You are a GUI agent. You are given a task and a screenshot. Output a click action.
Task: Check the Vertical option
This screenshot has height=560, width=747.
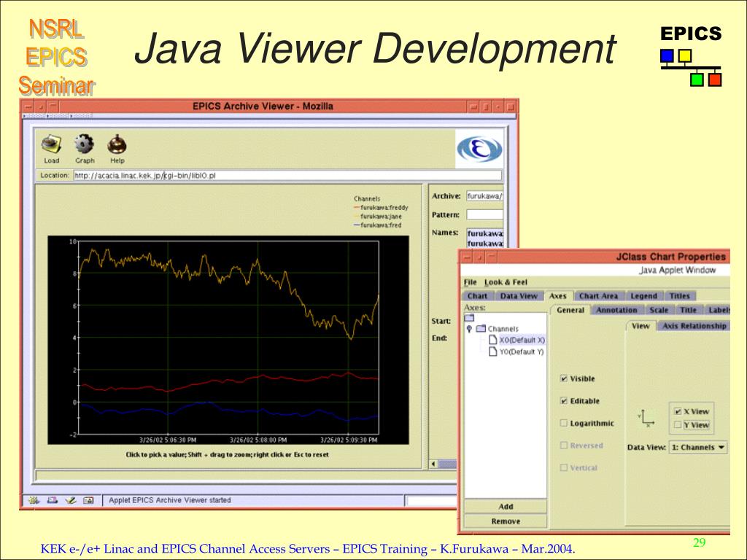point(564,467)
